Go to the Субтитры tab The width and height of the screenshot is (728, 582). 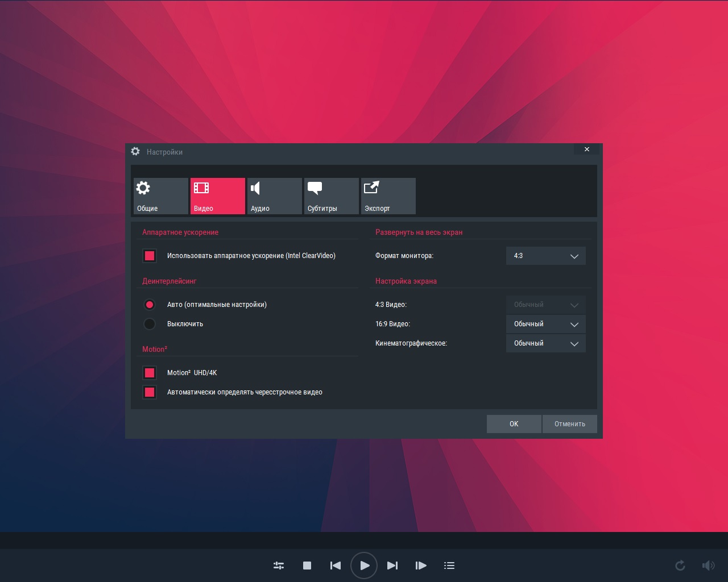[x=332, y=196]
